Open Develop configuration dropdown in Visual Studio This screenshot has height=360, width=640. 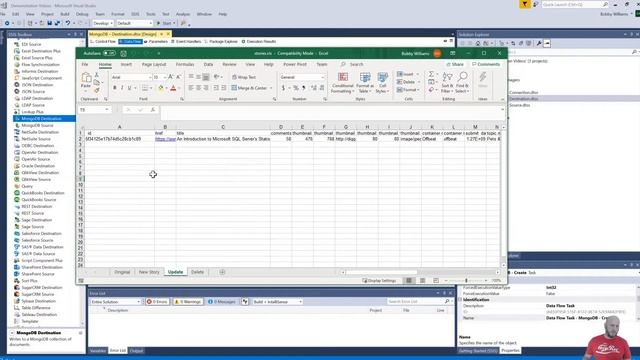103,23
